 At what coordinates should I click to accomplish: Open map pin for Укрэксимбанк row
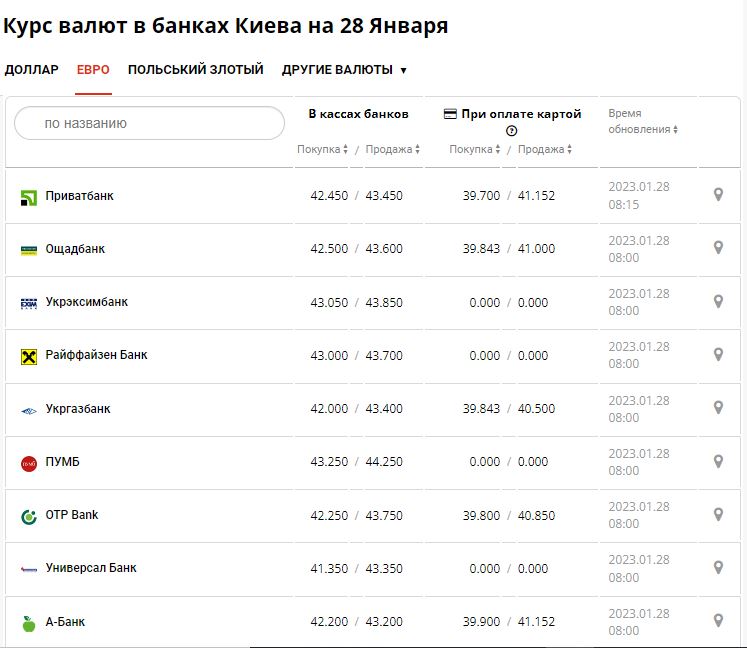pos(718,301)
